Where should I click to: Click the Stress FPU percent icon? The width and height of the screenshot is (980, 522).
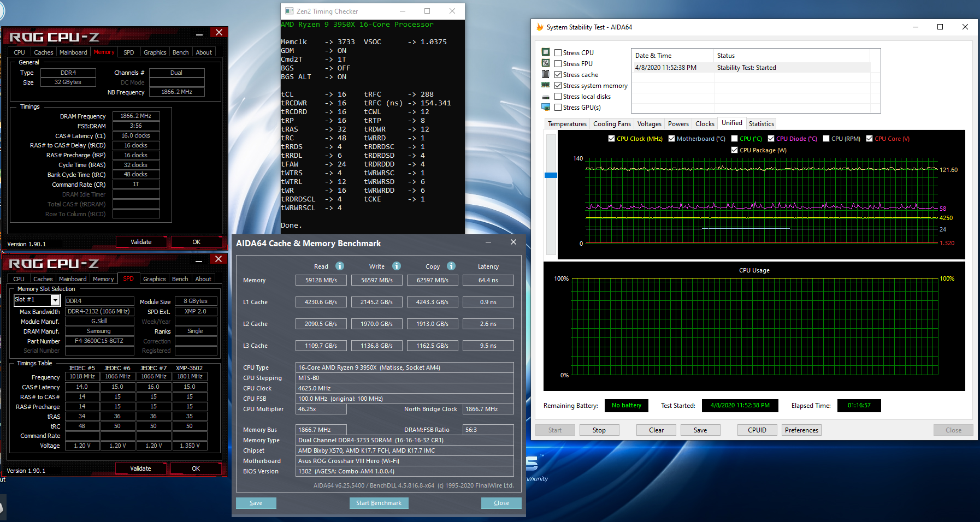(546, 63)
